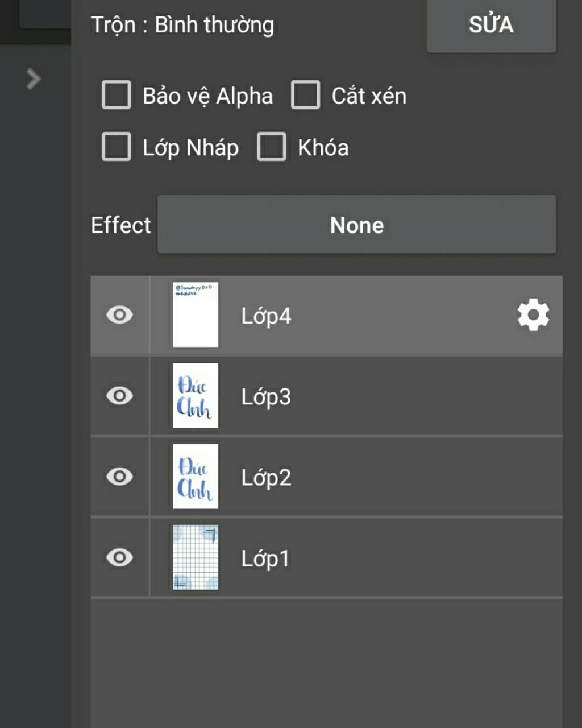Screen dimensions: 582x728
Task: Click the SỬA edit button
Action: pyautogui.click(x=491, y=25)
